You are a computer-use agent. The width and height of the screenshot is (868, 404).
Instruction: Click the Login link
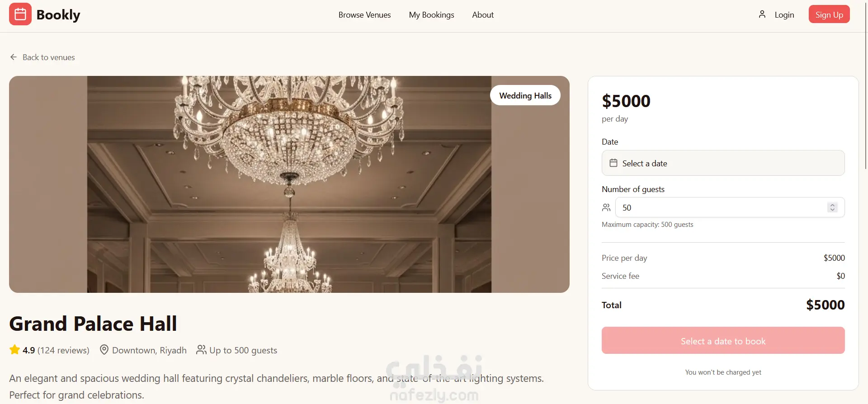(784, 15)
